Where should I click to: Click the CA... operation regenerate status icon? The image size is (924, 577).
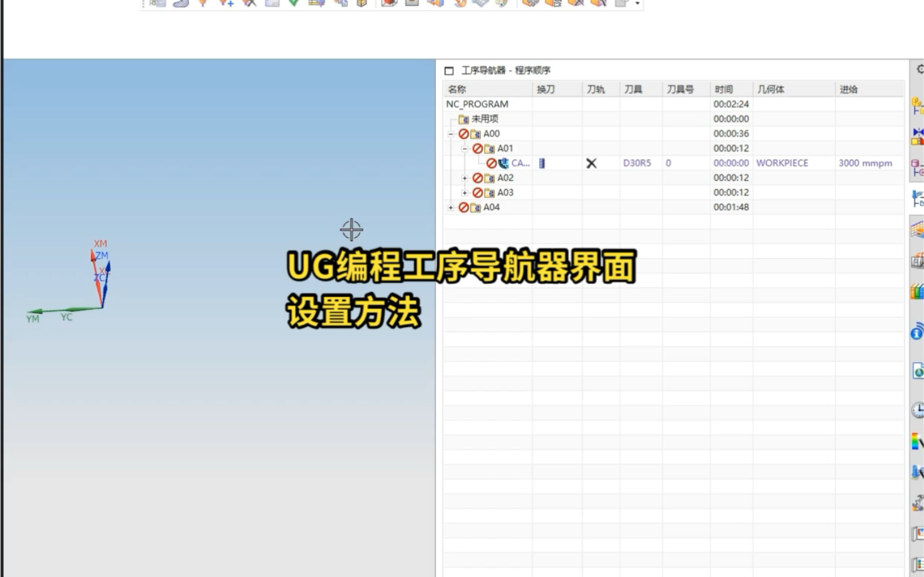[492, 164]
